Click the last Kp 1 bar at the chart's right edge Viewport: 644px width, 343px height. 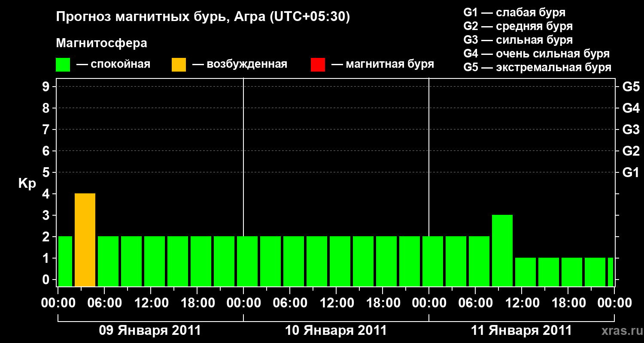[611, 272]
